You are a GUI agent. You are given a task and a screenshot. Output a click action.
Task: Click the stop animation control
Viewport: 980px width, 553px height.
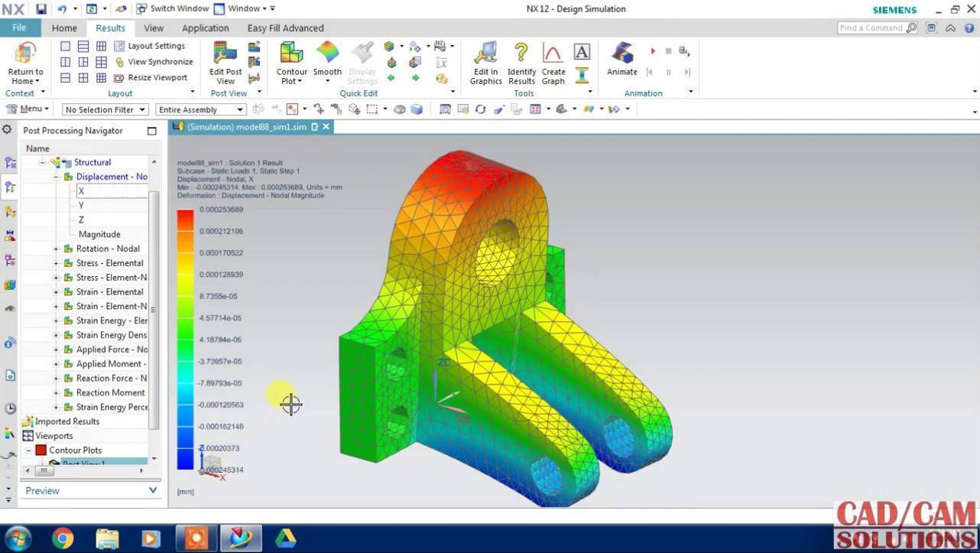pos(668,51)
